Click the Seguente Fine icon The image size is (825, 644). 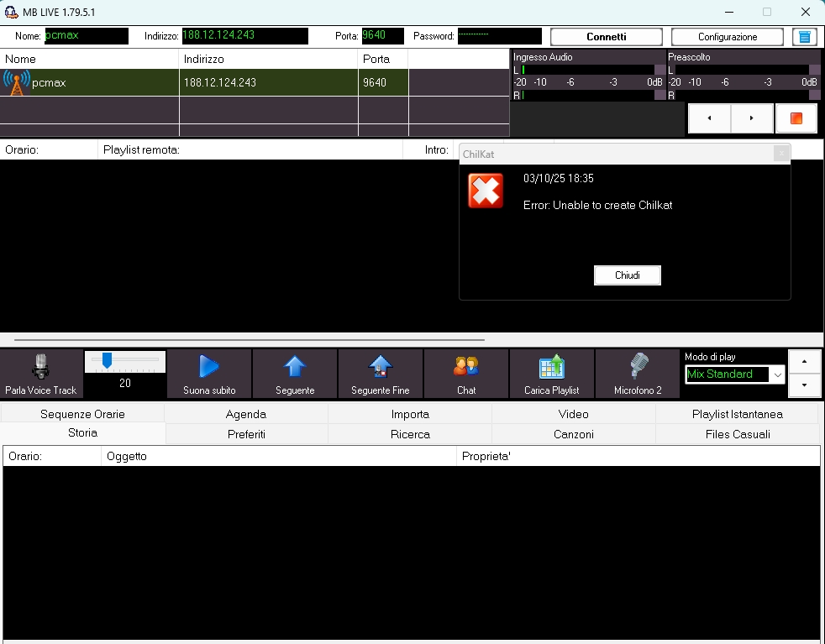coord(381,367)
